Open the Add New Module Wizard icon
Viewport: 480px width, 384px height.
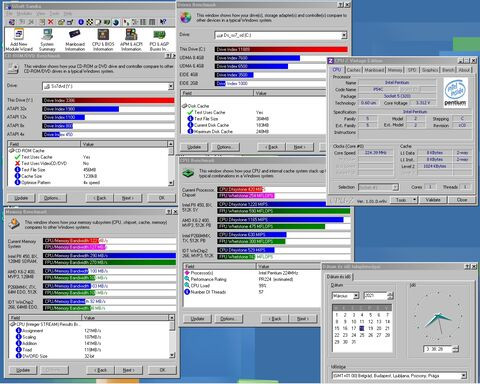pos(19,39)
